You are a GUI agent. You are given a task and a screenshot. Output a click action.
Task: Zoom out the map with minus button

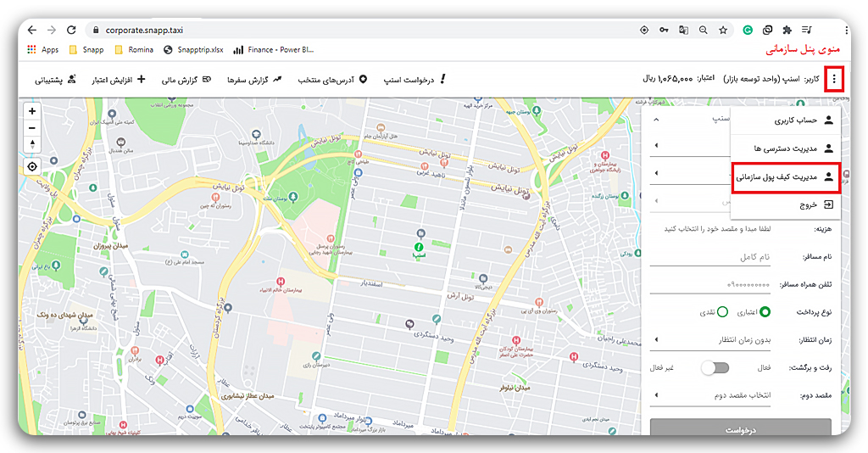[32, 128]
